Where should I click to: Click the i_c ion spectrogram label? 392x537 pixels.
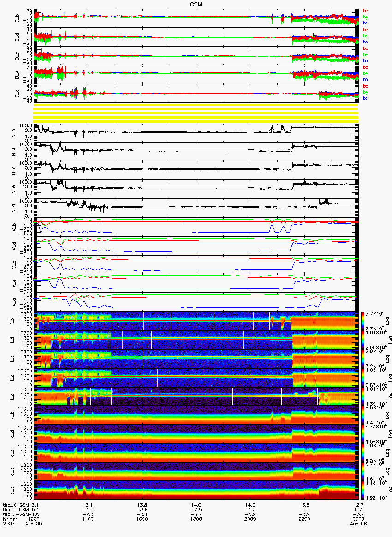(x=12, y=359)
